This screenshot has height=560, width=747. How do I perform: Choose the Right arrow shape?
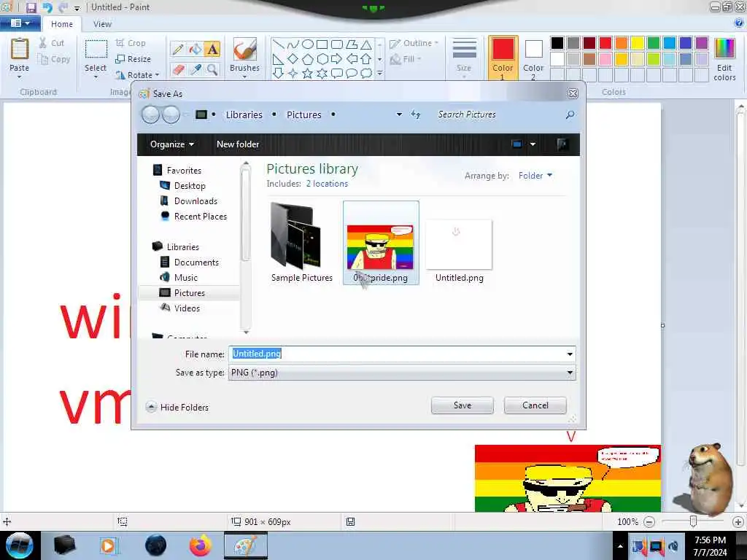tap(337, 59)
